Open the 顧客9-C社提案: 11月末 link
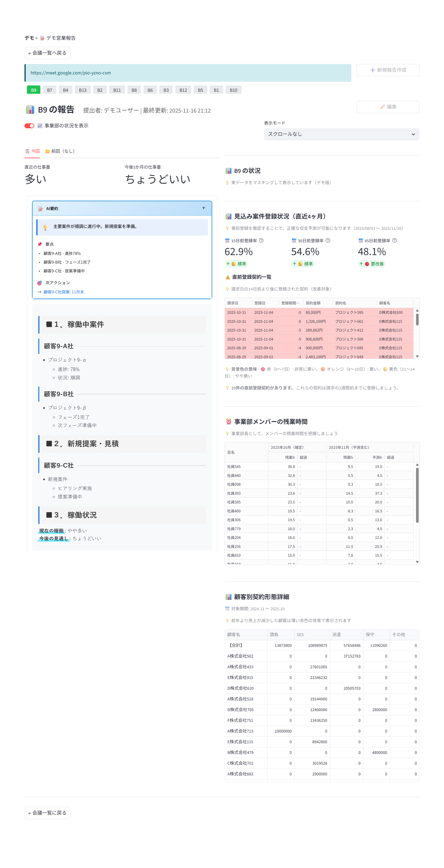 (64, 292)
